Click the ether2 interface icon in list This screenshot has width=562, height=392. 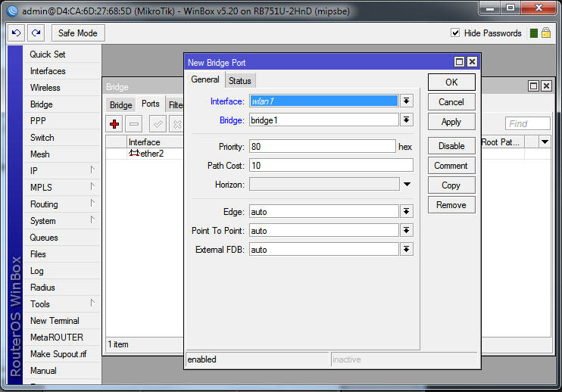(x=133, y=154)
